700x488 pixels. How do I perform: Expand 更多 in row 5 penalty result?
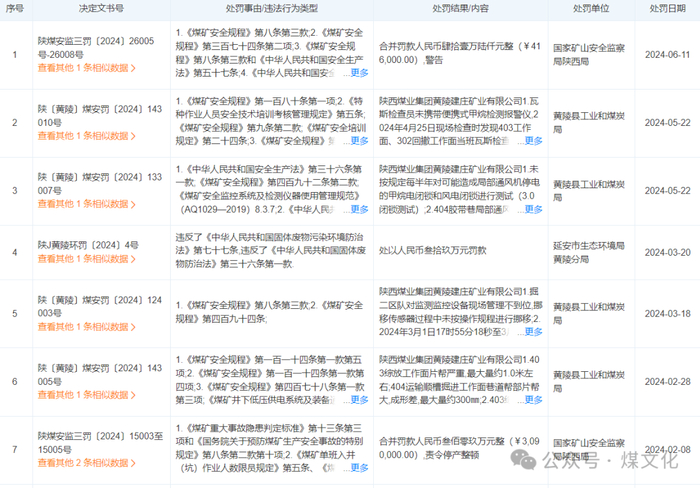point(533,332)
